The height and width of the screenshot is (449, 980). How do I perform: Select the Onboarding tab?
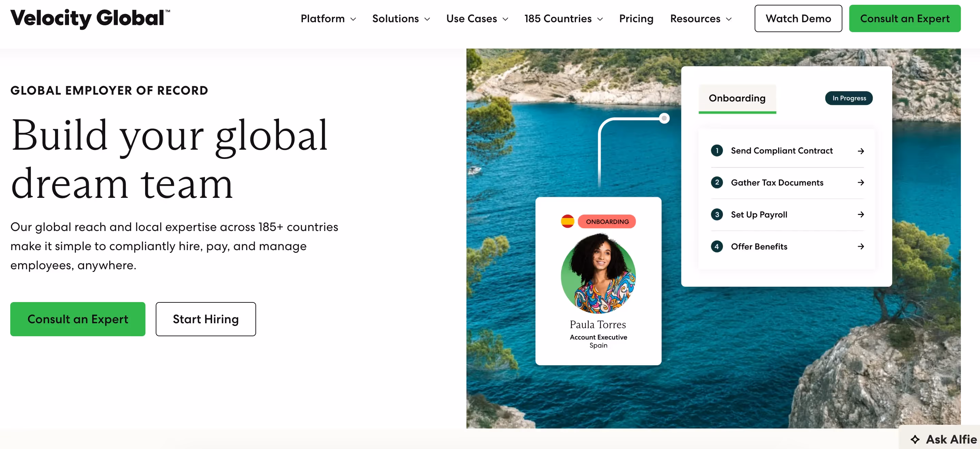[x=737, y=98]
